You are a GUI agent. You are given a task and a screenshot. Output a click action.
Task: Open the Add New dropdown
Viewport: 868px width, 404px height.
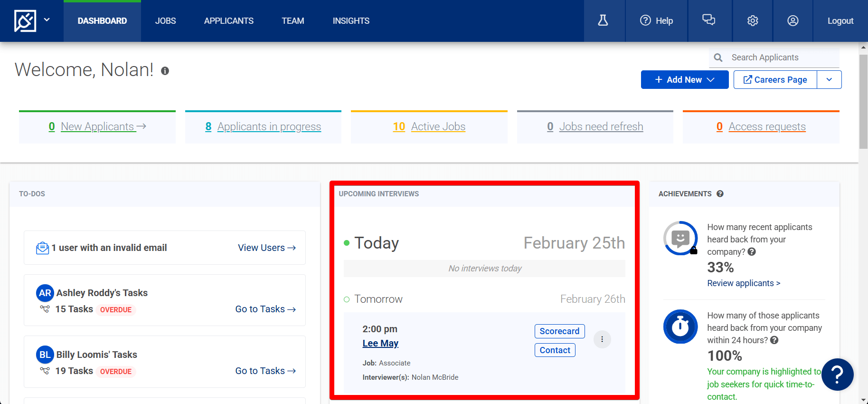coord(685,80)
